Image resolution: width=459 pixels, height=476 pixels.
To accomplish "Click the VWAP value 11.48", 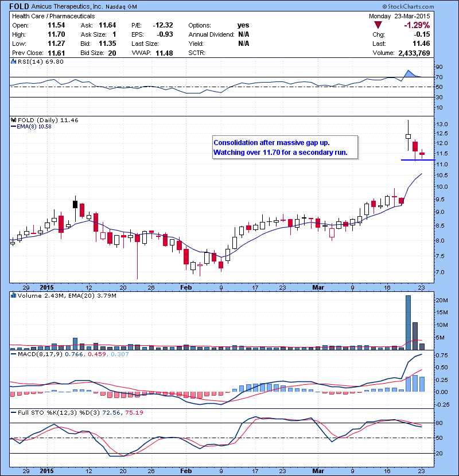I will (x=164, y=53).
